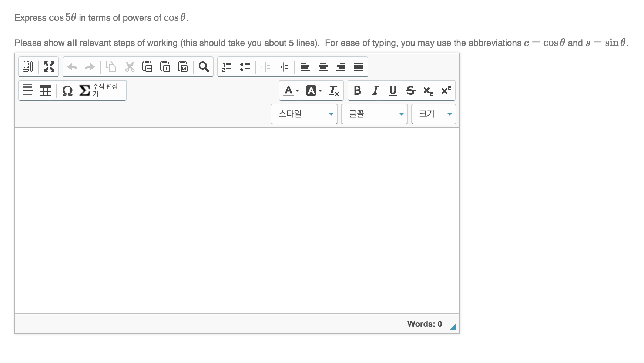644x363 pixels.
Task: Paste as plain text
Action: [165, 67]
